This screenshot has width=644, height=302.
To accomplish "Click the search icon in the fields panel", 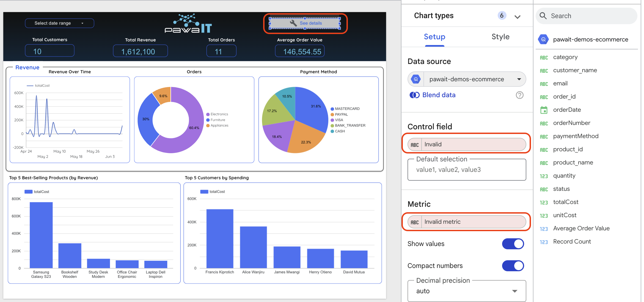I will pos(543,16).
